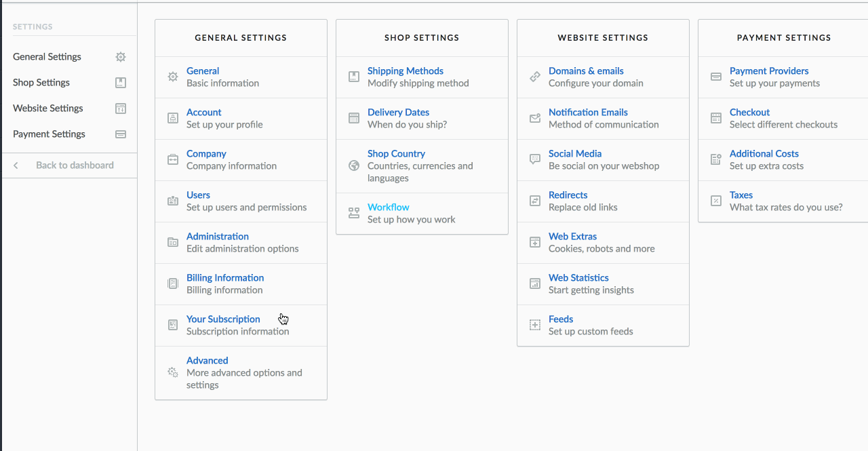868x451 pixels.
Task: Click the folder icon next to Administration
Action: tap(173, 242)
